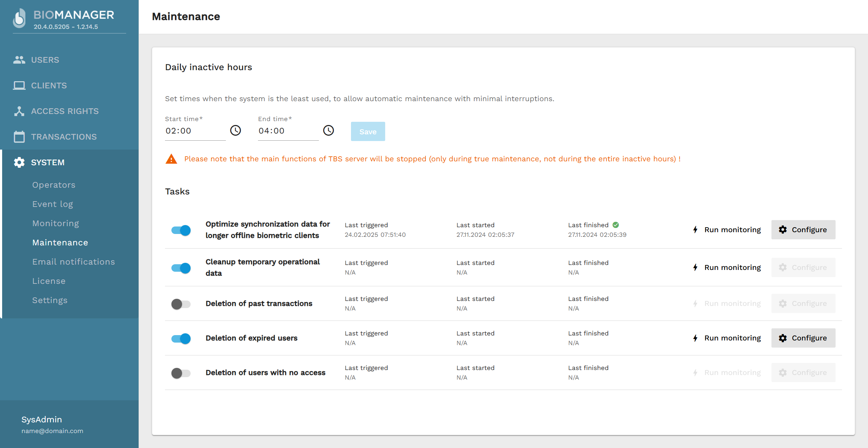Click the Users people icon in sidebar
The height and width of the screenshot is (448, 868).
point(19,60)
